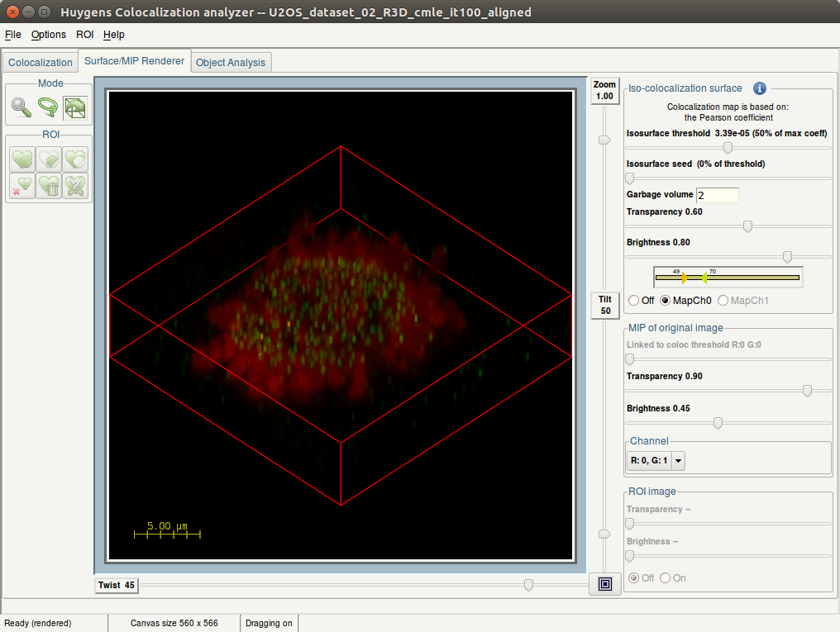
Task: Open the ROI menu in menu bar
Action: click(84, 35)
